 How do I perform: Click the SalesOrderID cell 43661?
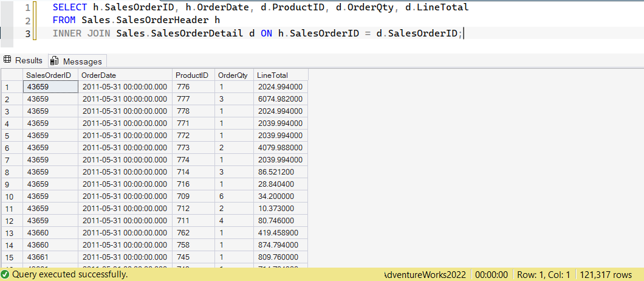click(50, 257)
